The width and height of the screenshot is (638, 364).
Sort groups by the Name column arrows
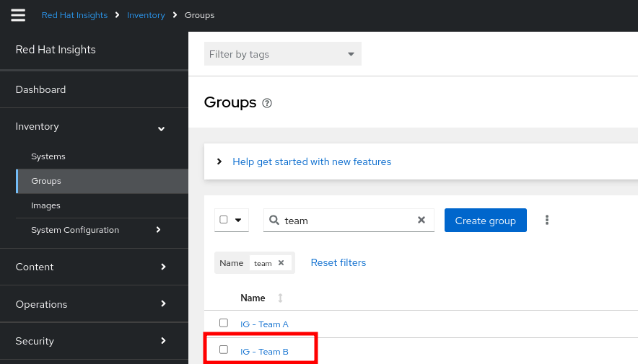point(280,298)
